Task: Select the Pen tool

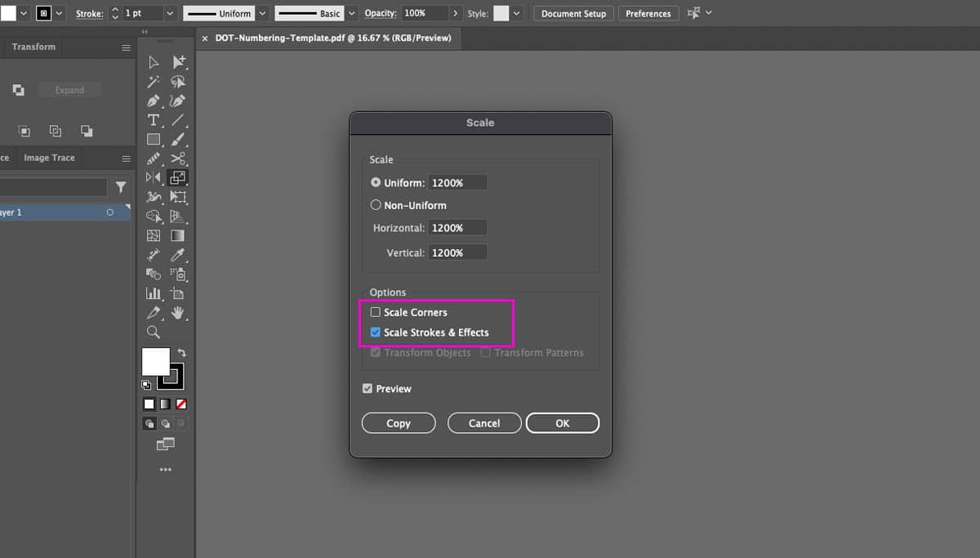Action: coord(154,101)
